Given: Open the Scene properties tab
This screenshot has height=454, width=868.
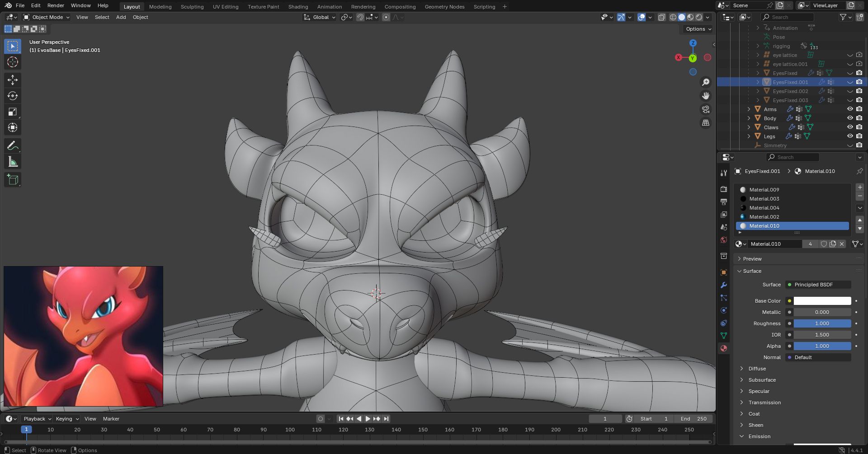Looking at the screenshot, I should point(724,227).
